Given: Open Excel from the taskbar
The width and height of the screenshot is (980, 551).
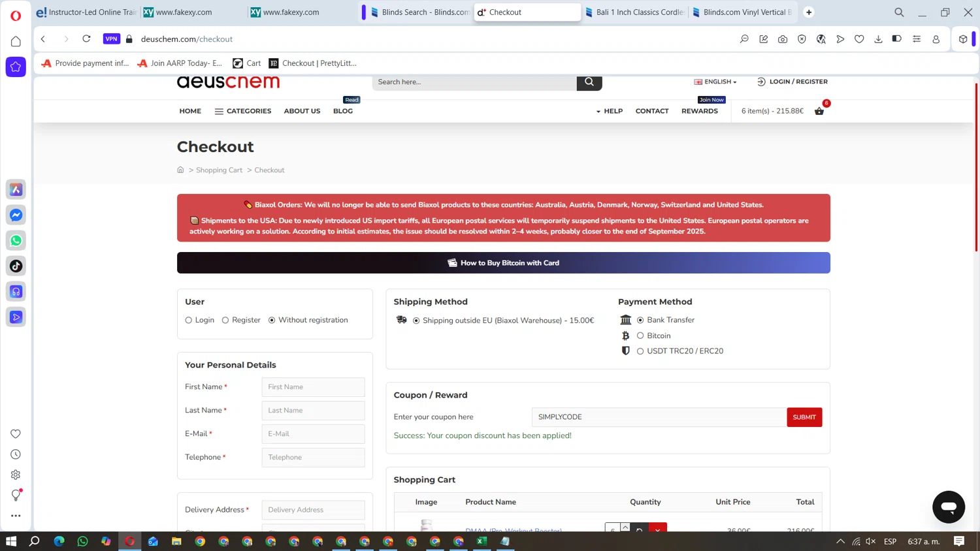Looking at the screenshot, I should click(482, 541).
